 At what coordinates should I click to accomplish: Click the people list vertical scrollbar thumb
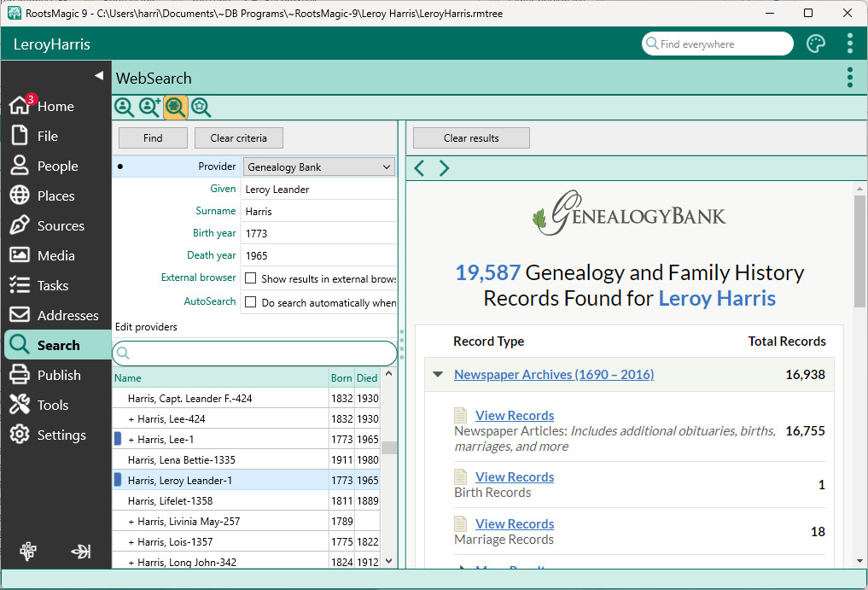pos(389,447)
